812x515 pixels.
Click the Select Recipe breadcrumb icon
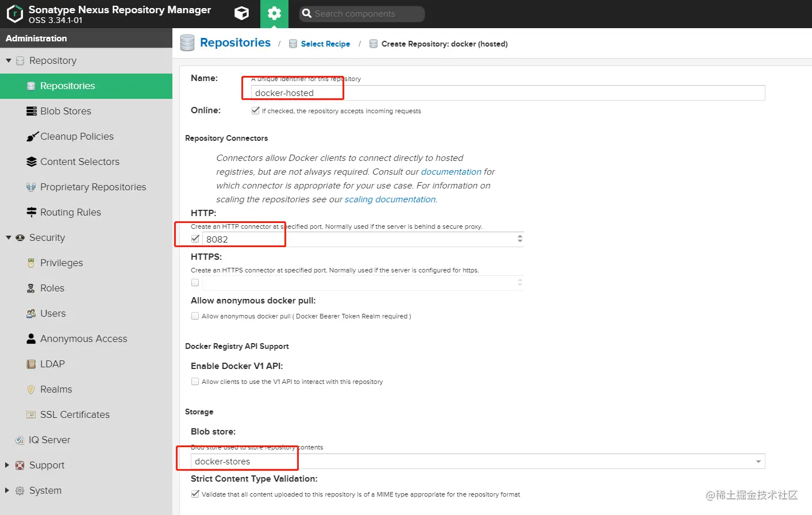tap(293, 44)
